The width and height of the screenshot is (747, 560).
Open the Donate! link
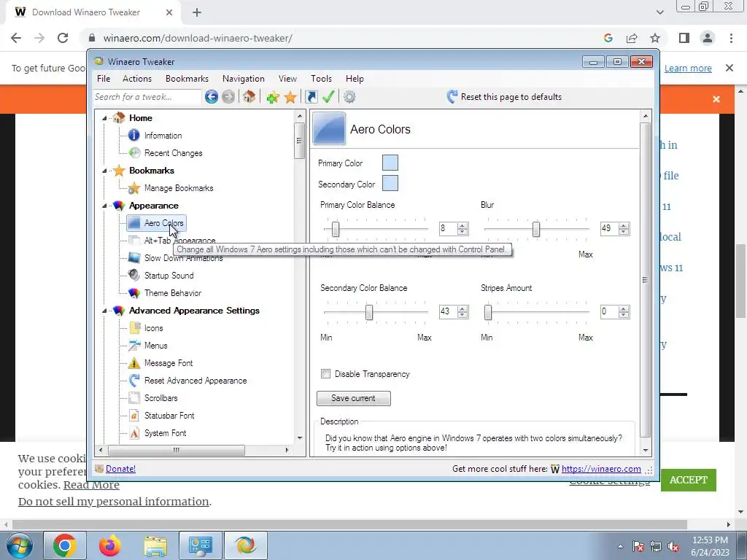pyautogui.click(x=120, y=469)
